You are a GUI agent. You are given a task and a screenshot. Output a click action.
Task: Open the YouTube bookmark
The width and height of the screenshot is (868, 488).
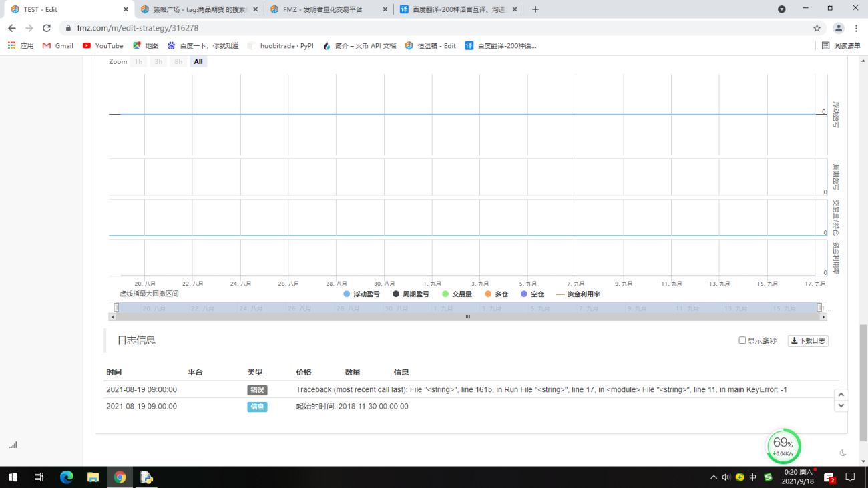(x=103, y=45)
